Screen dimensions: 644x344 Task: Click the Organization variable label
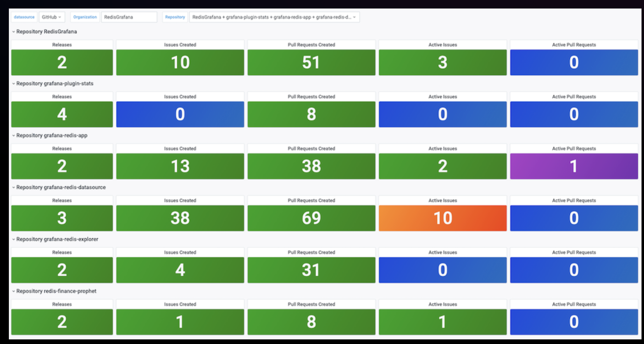pyautogui.click(x=85, y=17)
